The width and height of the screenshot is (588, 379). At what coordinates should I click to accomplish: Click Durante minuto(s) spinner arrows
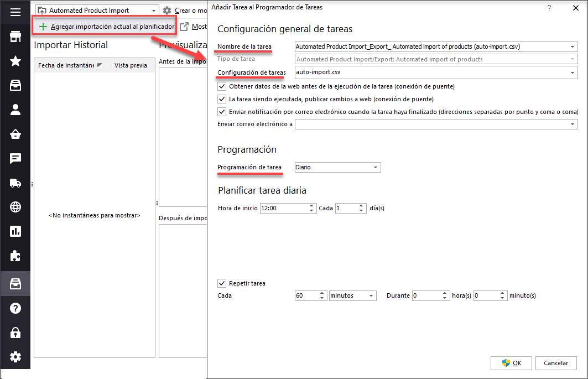(x=502, y=295)
